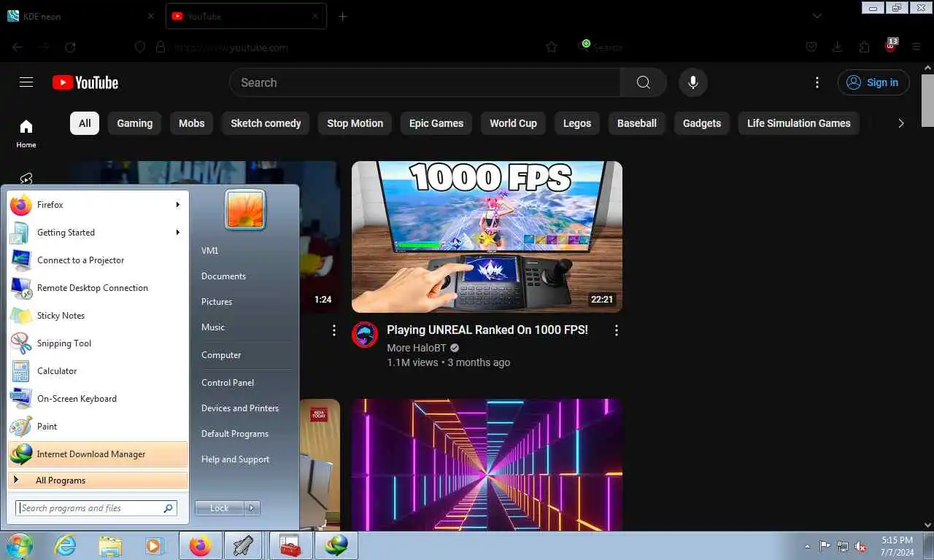Open Windows Media Player on taskbar
The height and width of the screenshot is (560, 934).
pos(154,545)
